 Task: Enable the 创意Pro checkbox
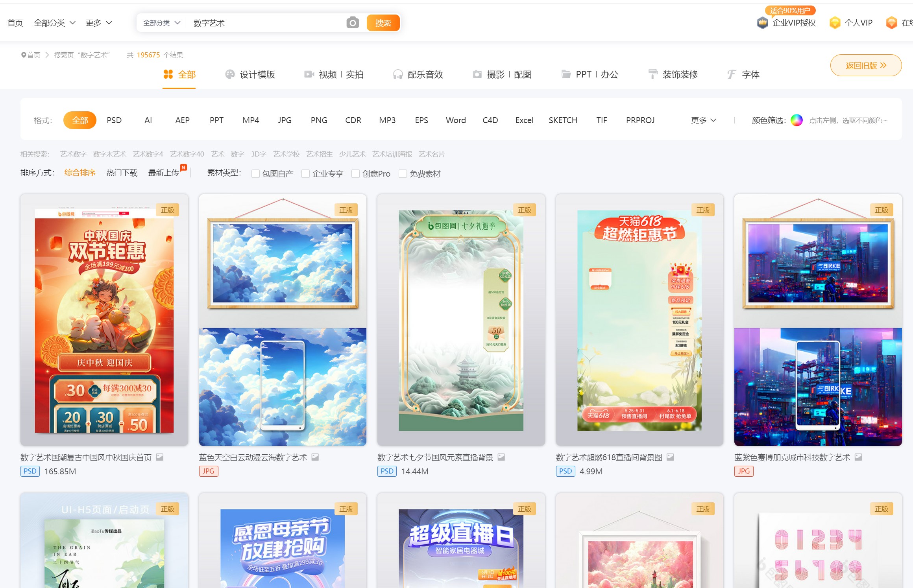point(356,173)
